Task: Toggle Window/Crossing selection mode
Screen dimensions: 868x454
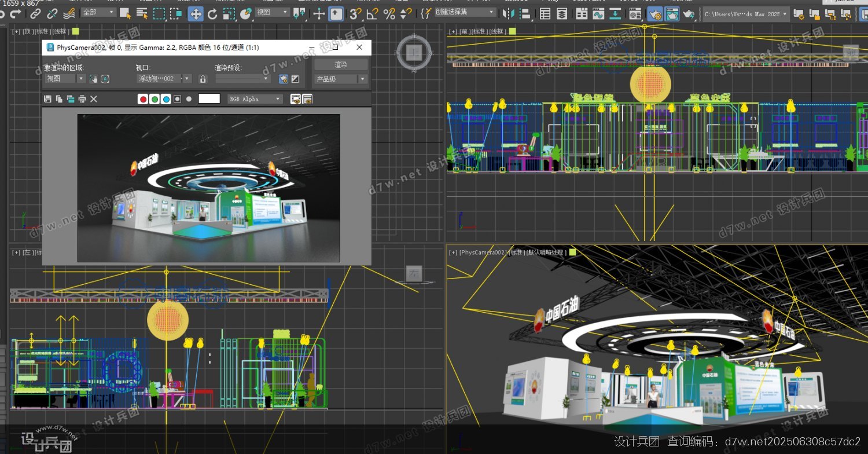Action: coord(176,14)
